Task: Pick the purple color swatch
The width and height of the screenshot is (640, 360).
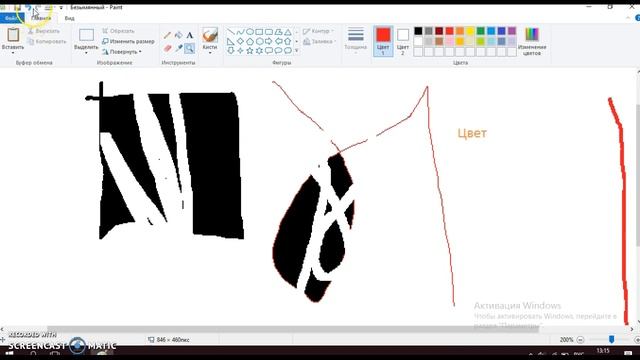Action: [512, 31]
